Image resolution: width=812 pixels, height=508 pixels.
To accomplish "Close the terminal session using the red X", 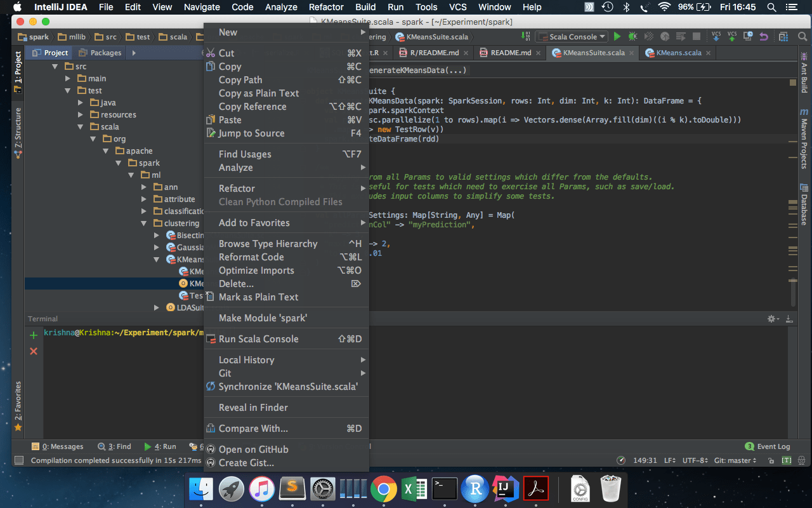I will [x=34, y=351].
